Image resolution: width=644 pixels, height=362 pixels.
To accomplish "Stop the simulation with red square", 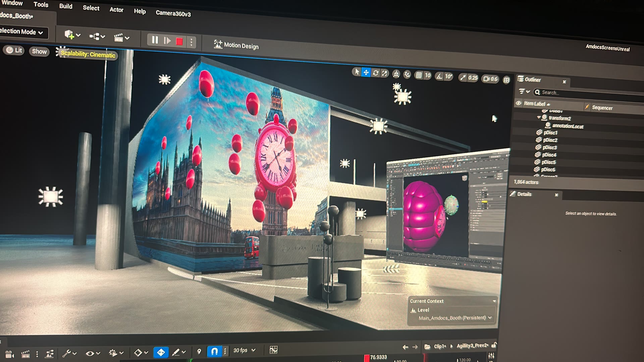I will pos(179,42).
